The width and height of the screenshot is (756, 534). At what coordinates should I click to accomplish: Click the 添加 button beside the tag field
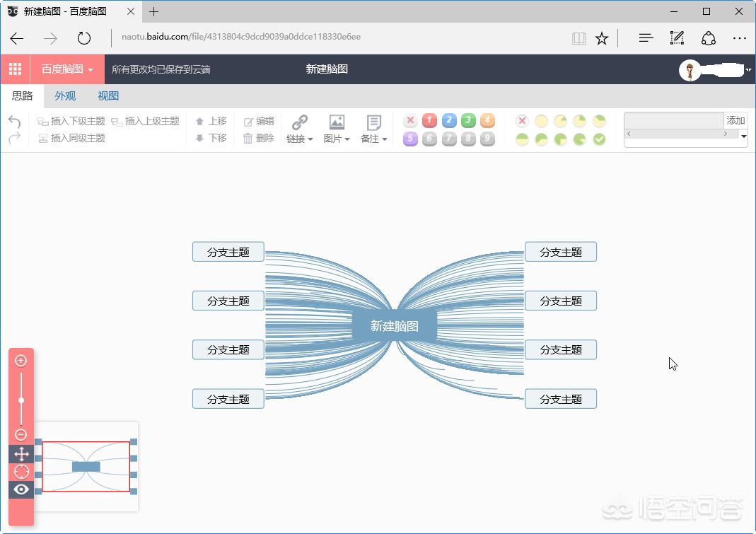735,120
